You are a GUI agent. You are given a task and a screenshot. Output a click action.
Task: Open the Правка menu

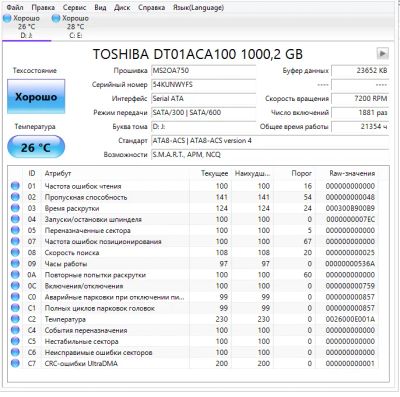click(x=43, y=7)
